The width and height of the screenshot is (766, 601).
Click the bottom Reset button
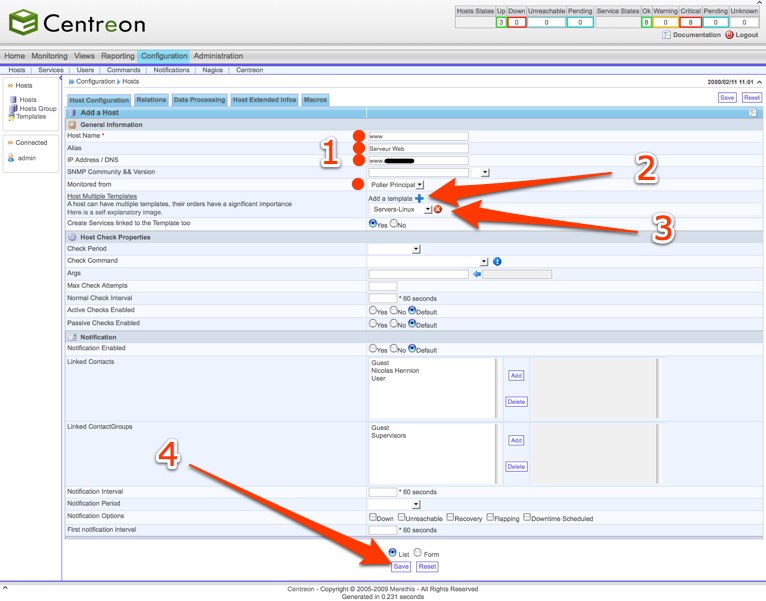click(427, 567)
